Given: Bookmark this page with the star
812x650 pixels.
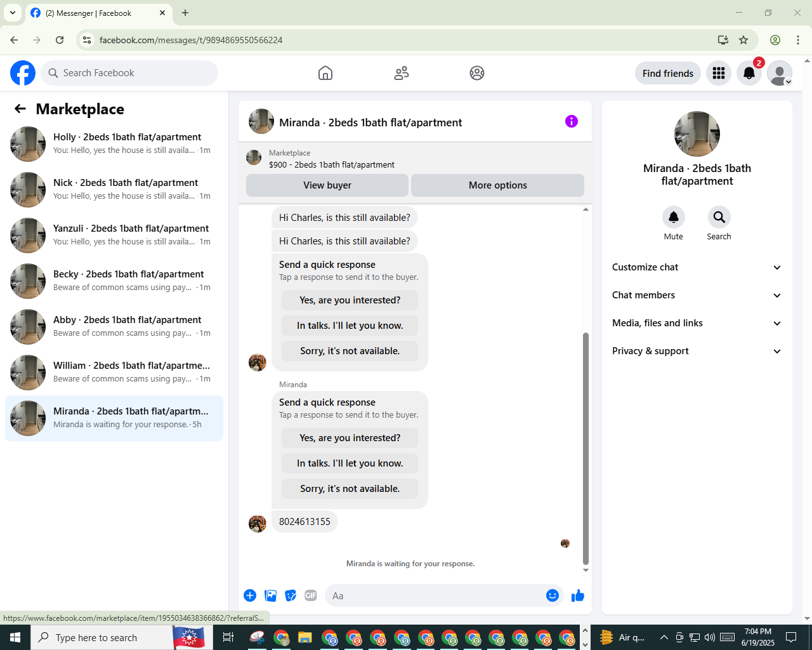Looking at the screenshot, I should tap(743, 40).
